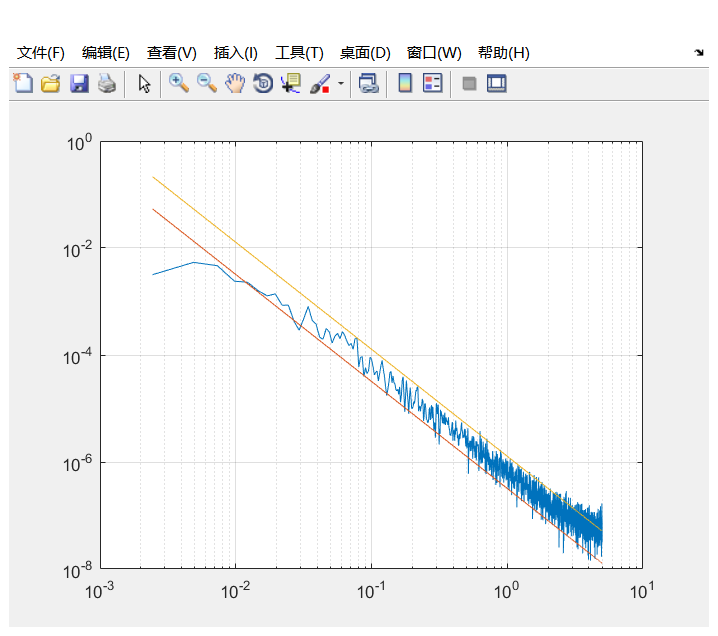Expand the Brush tool color dropdown arrow

[x=340, y=84]
